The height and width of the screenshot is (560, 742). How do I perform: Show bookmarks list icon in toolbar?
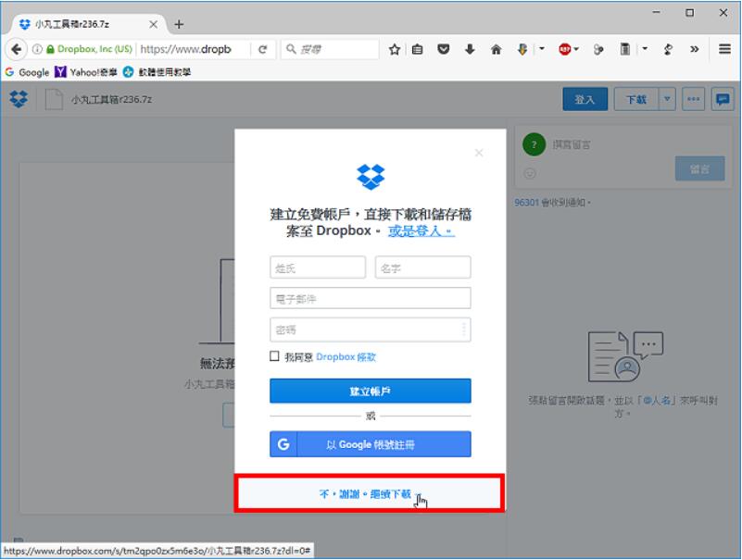click(x=418, y=49)
